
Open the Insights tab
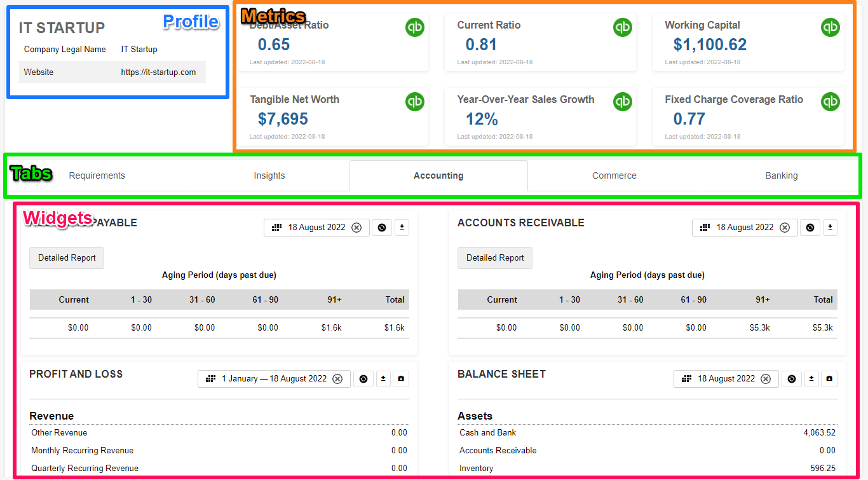269,176
